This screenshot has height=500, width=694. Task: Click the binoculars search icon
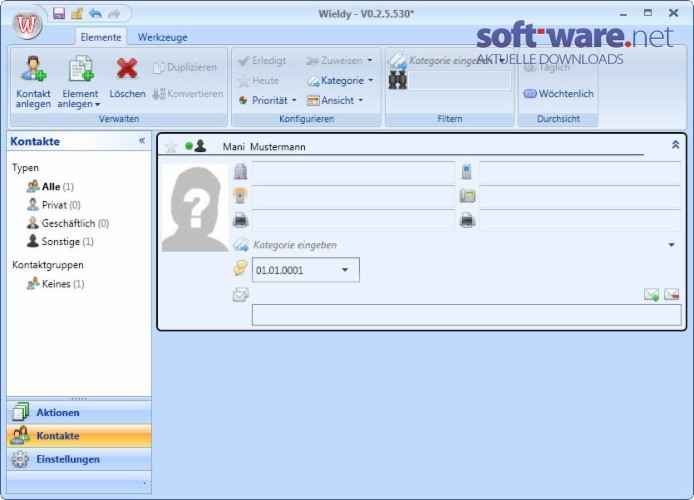point(397,81)
